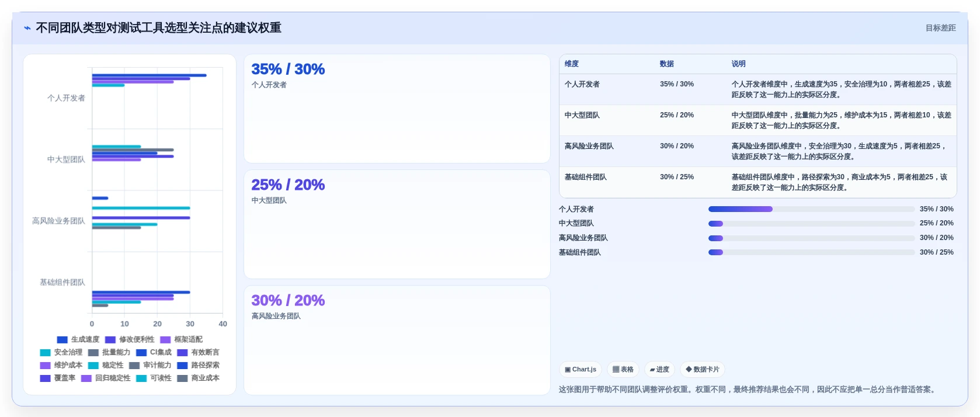Click the 个人开发者 axis label on the chart
The image size is (980, 417).
(x=66, y=98)
